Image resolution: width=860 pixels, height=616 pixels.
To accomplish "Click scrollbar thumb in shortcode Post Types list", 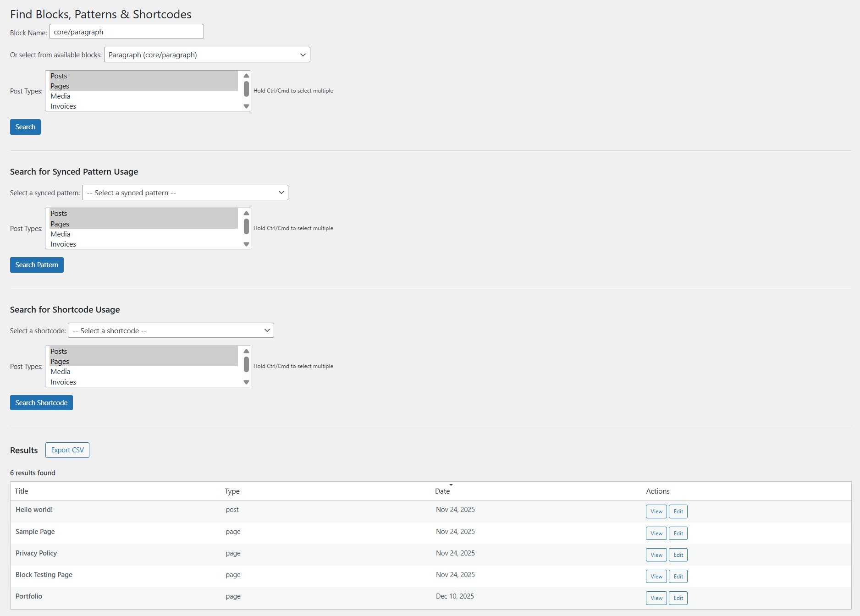I will coord(246,364).
